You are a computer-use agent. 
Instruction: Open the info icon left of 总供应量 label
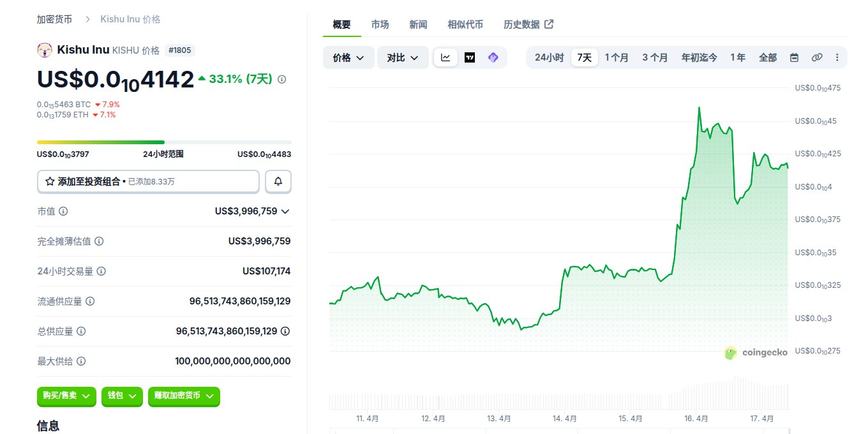81,331
